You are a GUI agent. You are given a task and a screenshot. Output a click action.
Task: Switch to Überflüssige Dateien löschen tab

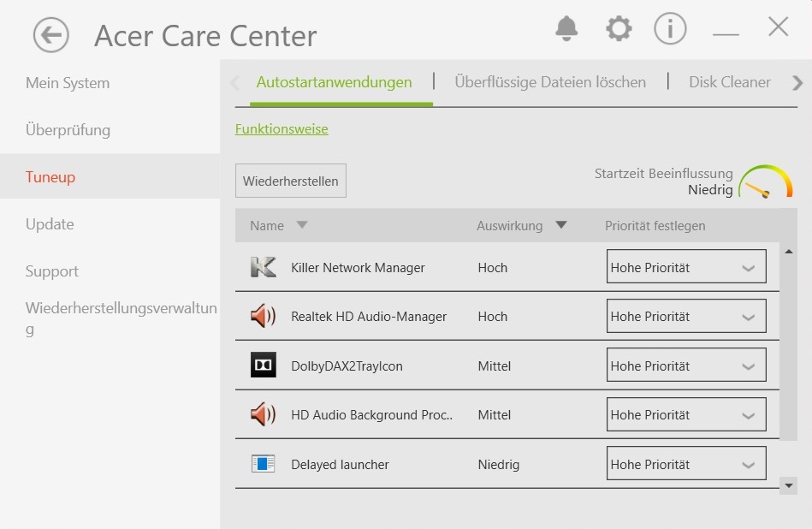(x=550, y=82)
